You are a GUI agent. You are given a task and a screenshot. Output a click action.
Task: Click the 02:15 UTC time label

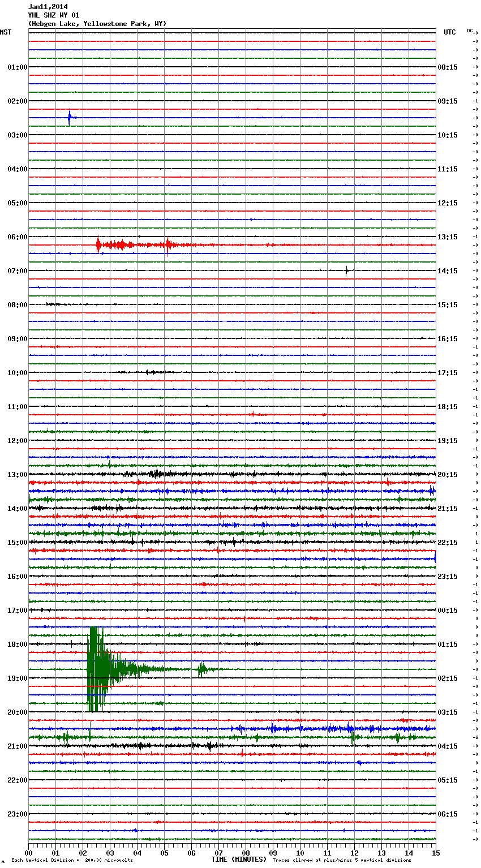click(448, 678)
